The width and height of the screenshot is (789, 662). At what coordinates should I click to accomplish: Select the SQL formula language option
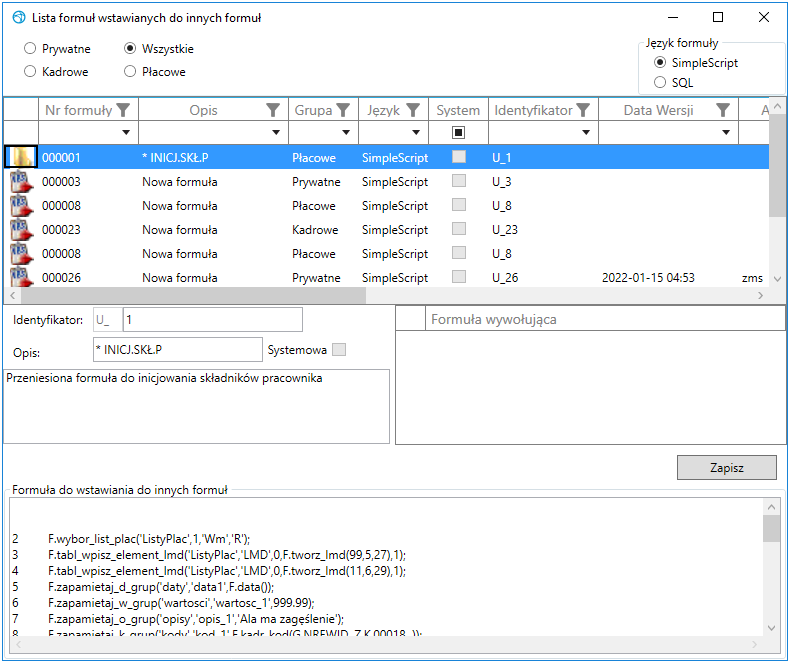click(x=660, y=82)
